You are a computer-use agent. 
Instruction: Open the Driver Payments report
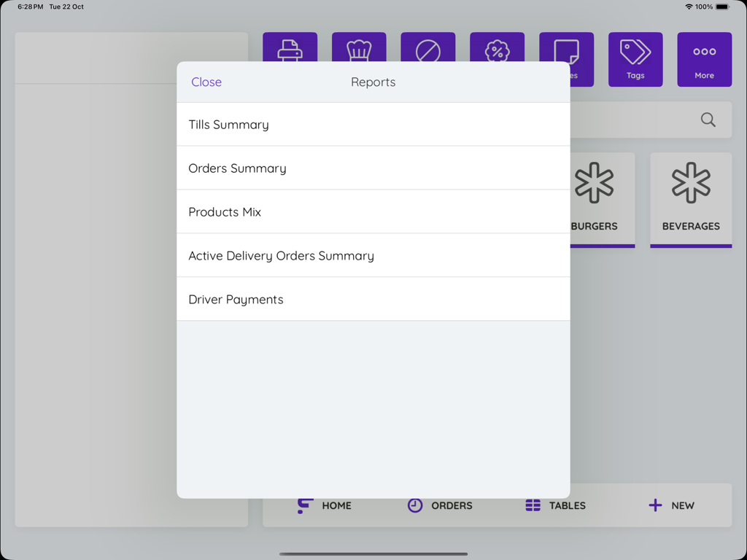click(x=373, y=300)
